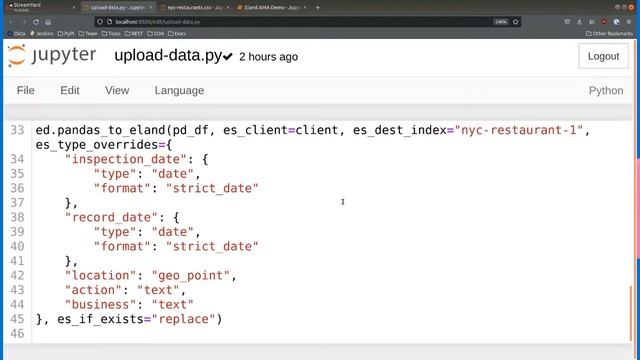Click line number 46 in gutter

coord(17,333)
